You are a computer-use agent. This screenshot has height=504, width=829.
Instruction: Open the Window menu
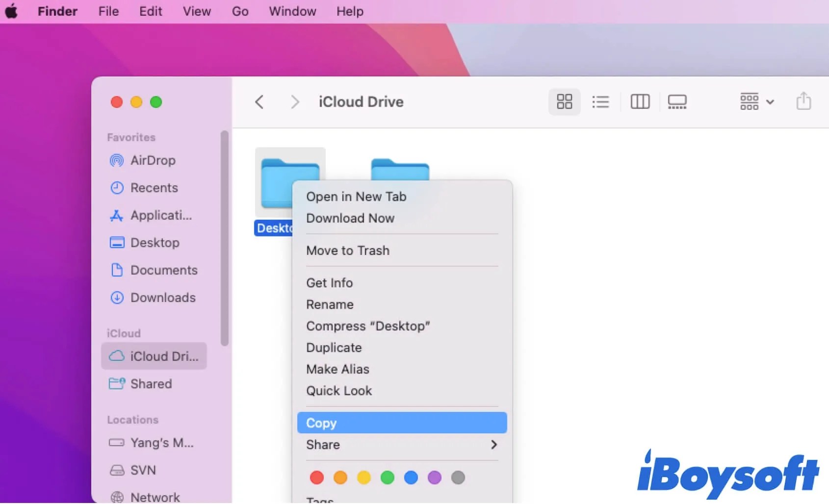[x=292, y=11]
